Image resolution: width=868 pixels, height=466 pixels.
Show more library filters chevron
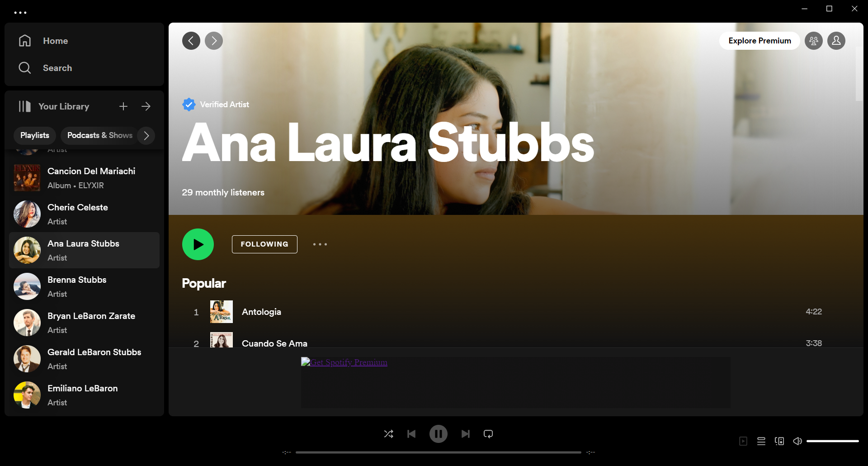(146, 136)
